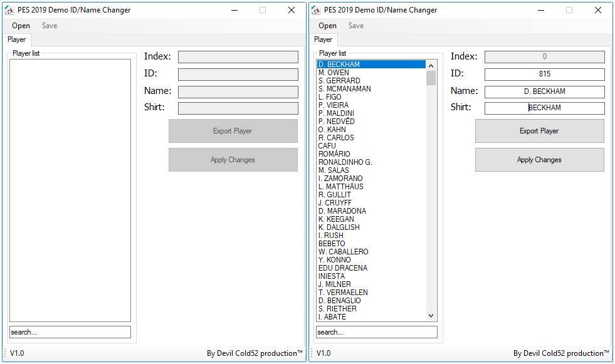Close the left window
This screenshot has width=615, height=364.
click(292, 10)
